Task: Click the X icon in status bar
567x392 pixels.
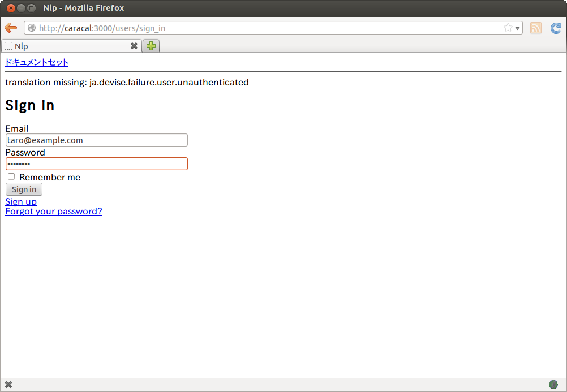Action: click(8, 385)
